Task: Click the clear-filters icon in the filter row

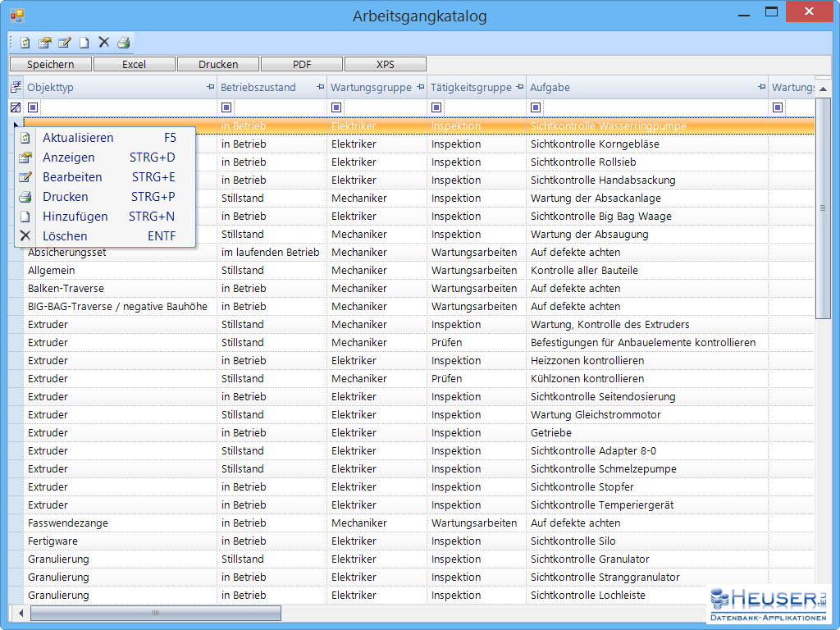Action: 16,107
